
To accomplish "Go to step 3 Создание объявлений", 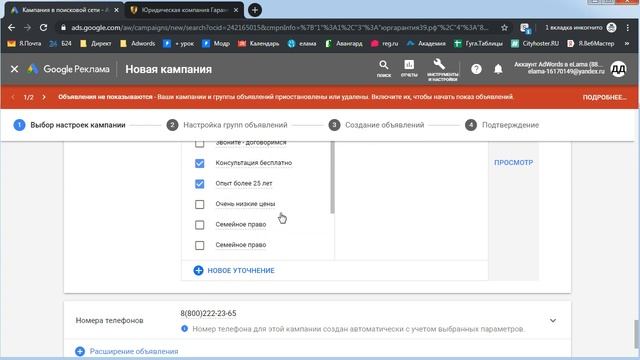I will 376,125.
